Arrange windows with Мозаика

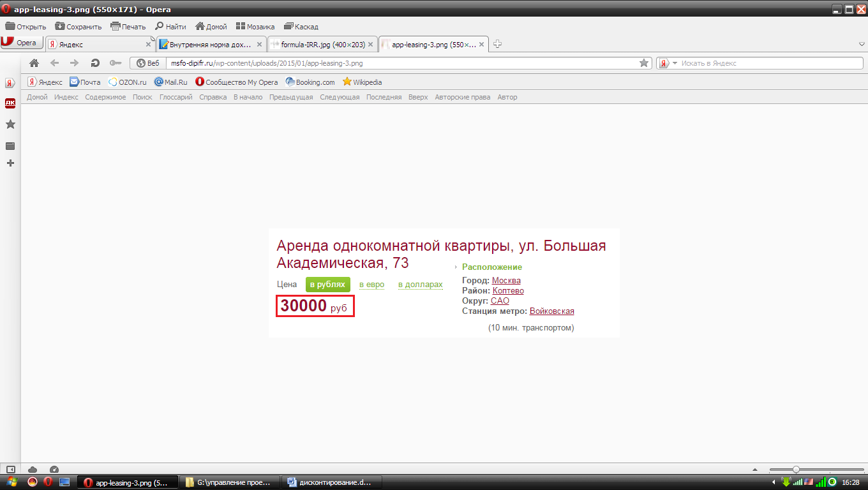255,27
